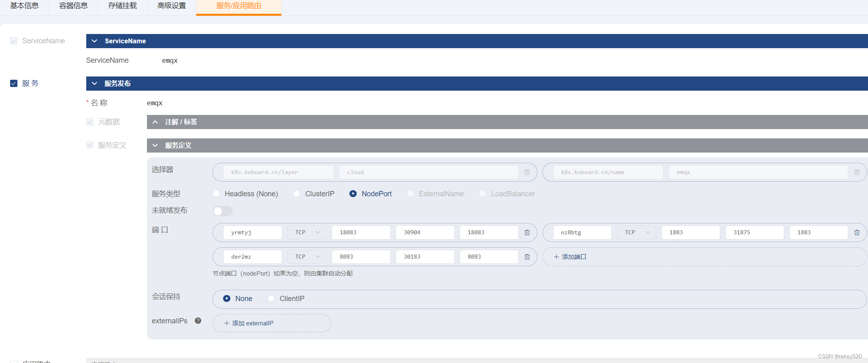The height and width of the screenshot is (363, 868).
Task: Edit target port 18083 for yrmtyj
Action: tap(489, 233)
